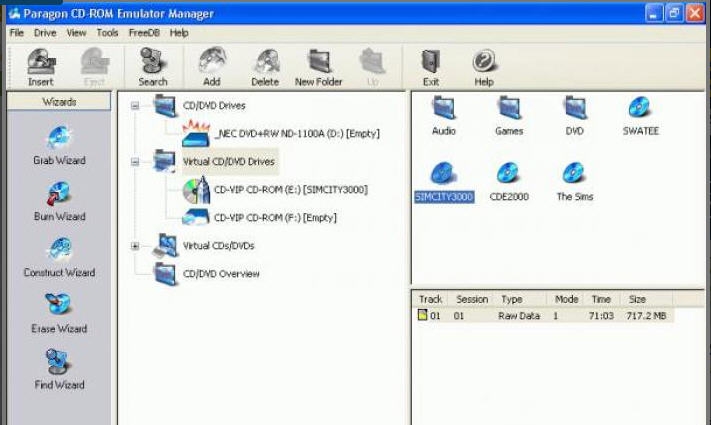
Task: Sort by the Size column header
Action: click(637, 299)
